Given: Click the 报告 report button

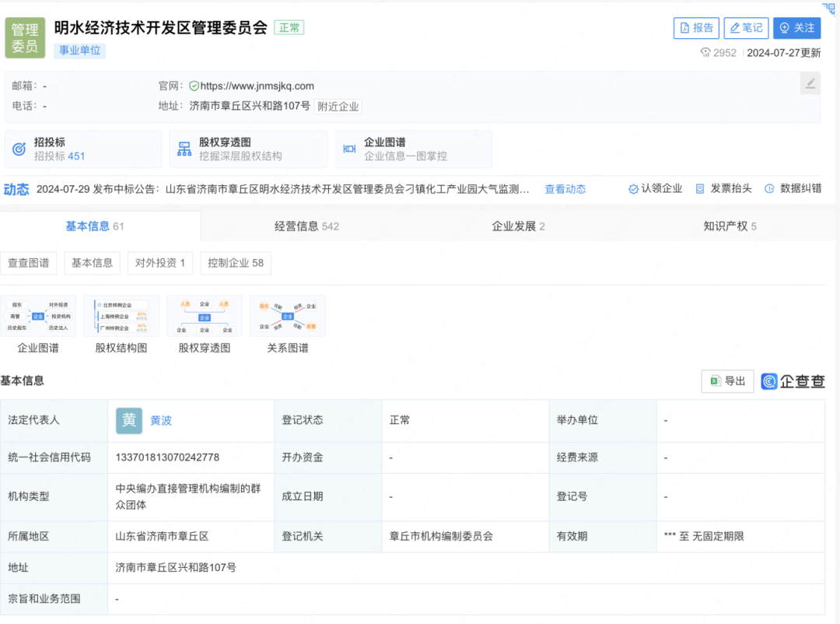Looking at the screenshot, I should [696, 28].
